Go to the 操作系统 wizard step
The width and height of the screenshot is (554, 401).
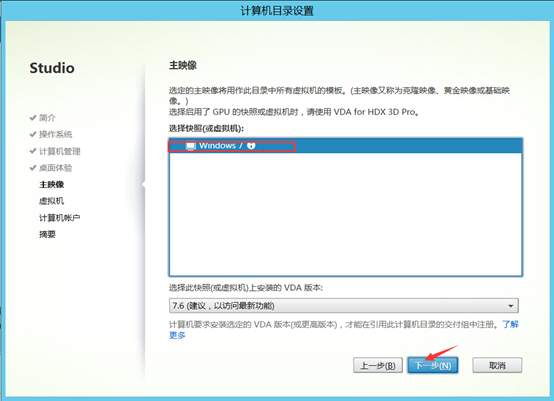pyautogui.click(x=55, y=134)
